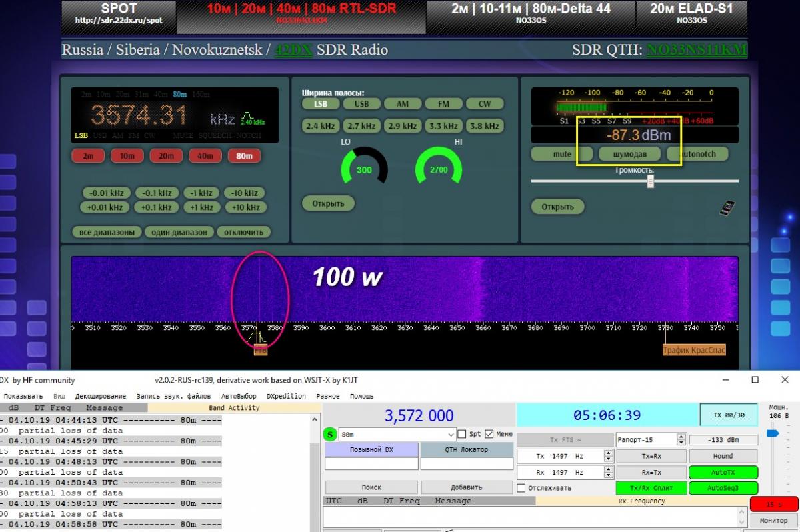Increase the Tx frequency with up arrow
The height and width of the screenshot is (532, 800).
click(x=608, y=453)
